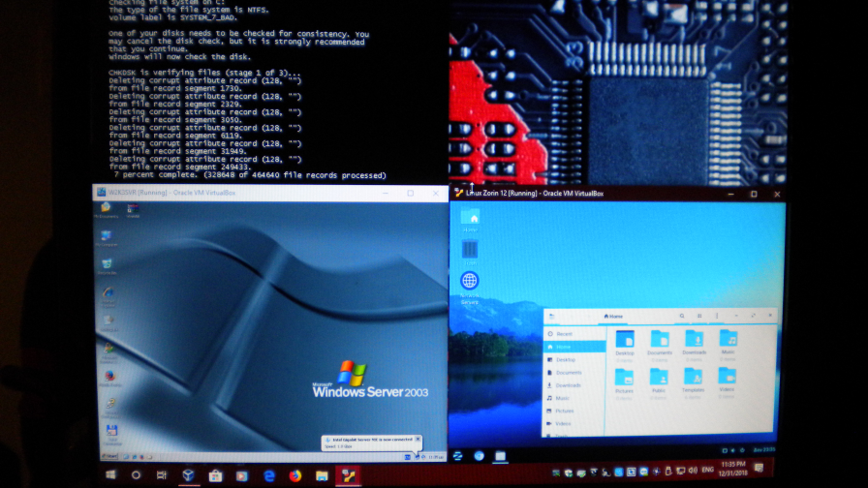Select the Videos folder in Files grid

pos(727,381)
